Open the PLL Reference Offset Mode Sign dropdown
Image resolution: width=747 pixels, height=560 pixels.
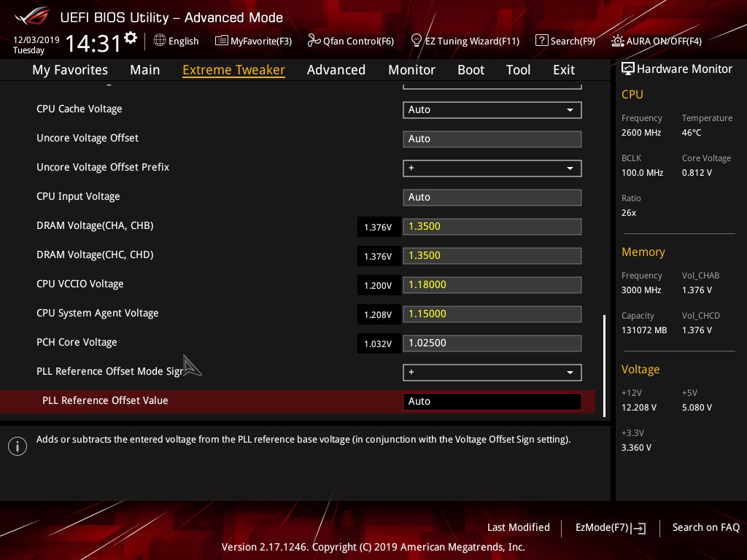pyautogui.click(x=492, y=372)
